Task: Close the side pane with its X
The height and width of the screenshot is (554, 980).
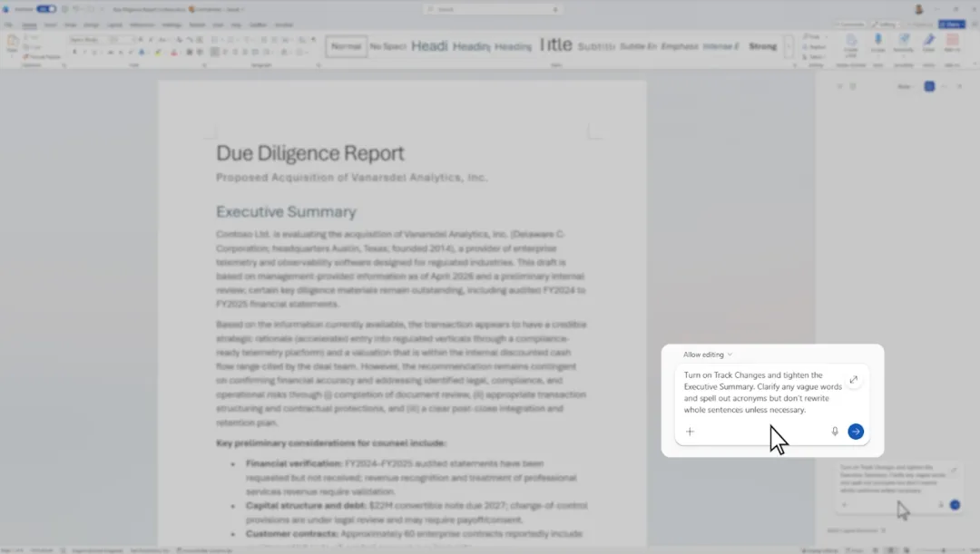Action: (960, 86)
